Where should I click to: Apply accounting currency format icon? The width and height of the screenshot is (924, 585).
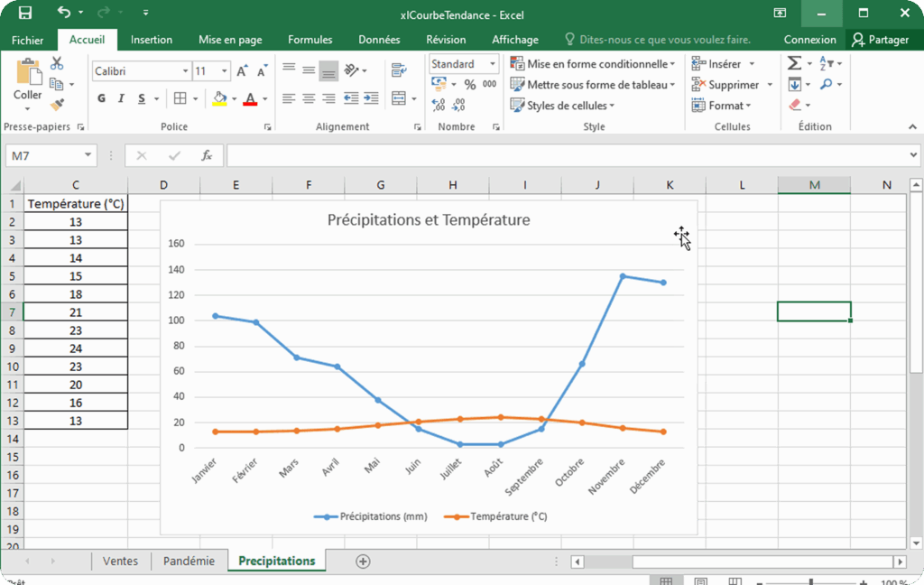click(x=439, y=84)
